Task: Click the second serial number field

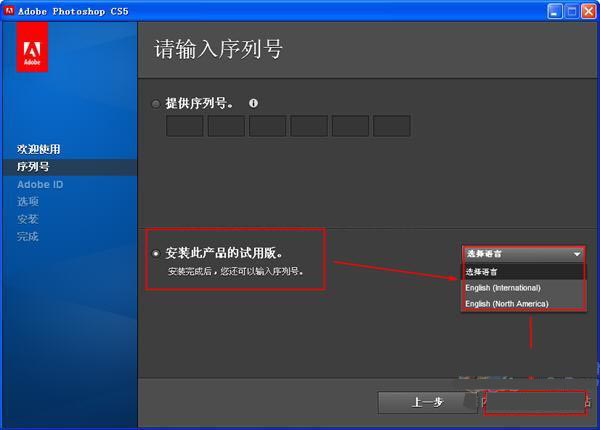Action: pyautogui.click(x=226, y=126)
